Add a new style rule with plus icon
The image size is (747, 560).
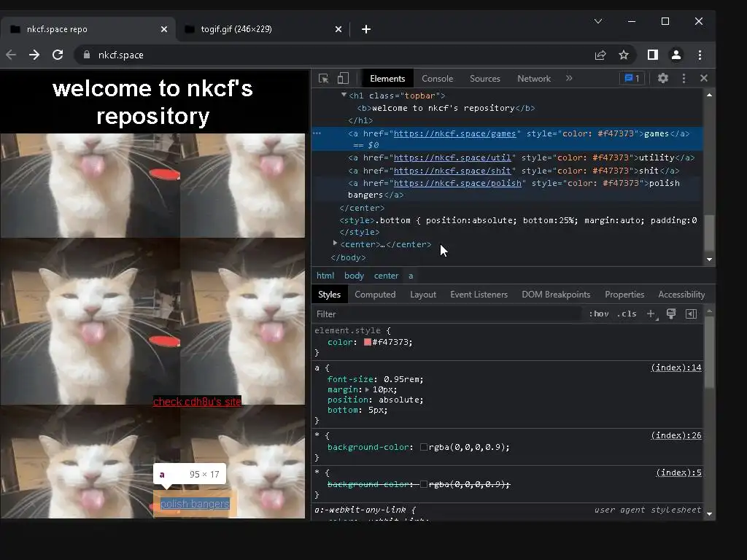click(651, 314)
